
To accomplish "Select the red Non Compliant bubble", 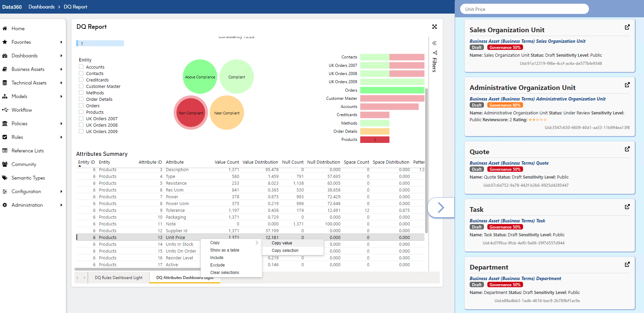I will pos(191,113).
